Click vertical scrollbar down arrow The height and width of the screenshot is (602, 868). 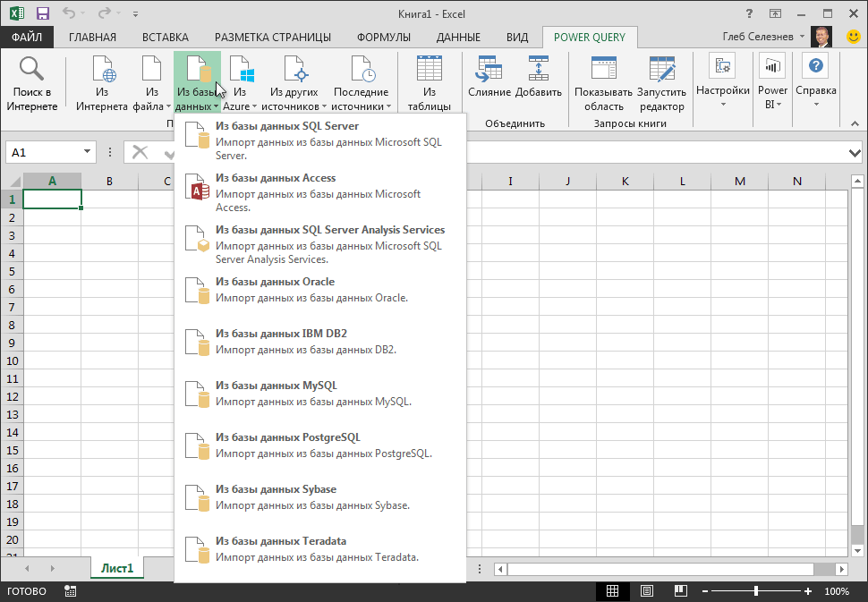[x=857, y=551]
